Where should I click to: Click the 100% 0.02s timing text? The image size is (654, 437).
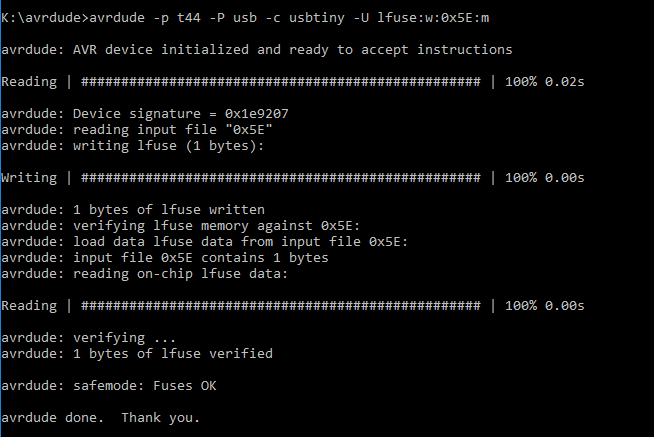[544, 81]
